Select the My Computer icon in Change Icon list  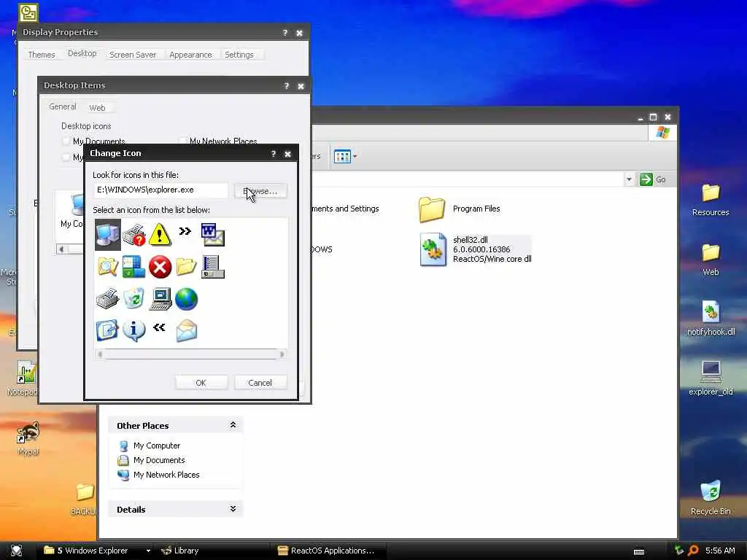coord(108,234)
